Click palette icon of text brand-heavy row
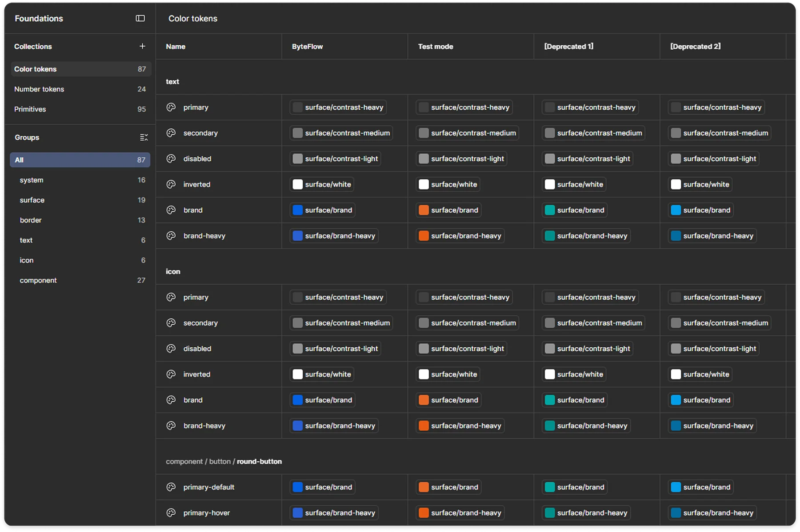The height and width of the screenshot is (532, 800). pos(171,236)
